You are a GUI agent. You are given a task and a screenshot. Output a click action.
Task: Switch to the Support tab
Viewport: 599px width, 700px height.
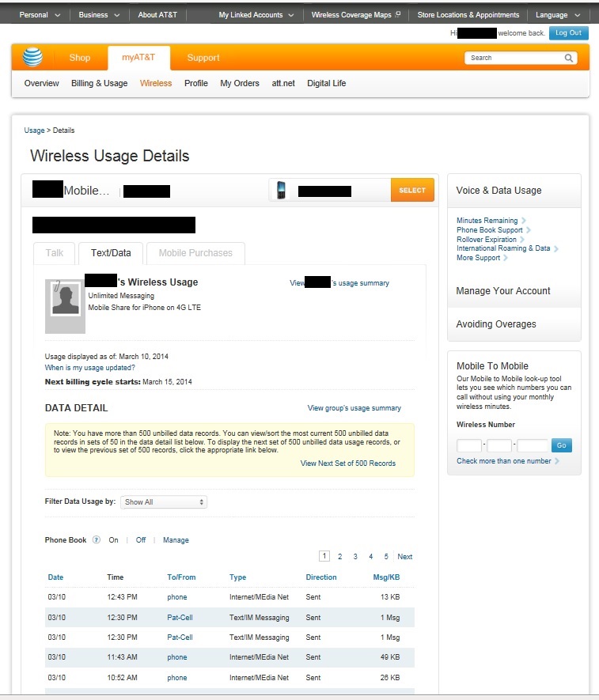coord(203,58)
